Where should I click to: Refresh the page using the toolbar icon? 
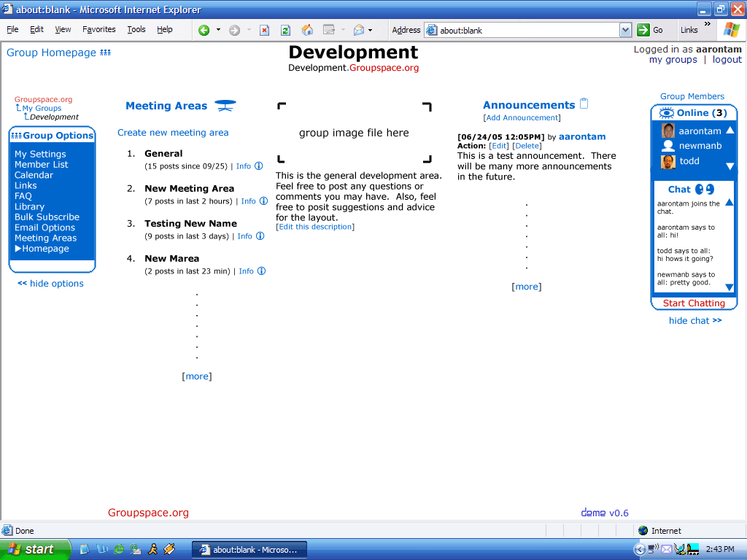tap(285, 30)
